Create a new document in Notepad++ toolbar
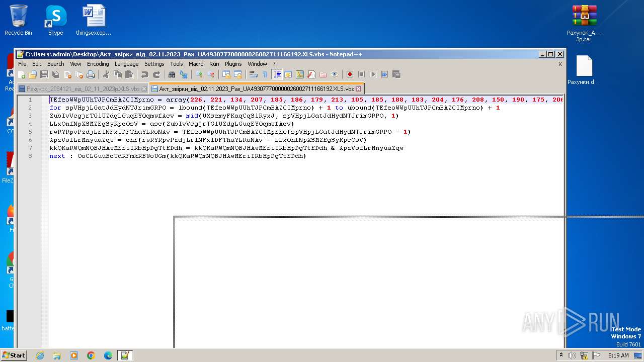 [22, 74]
